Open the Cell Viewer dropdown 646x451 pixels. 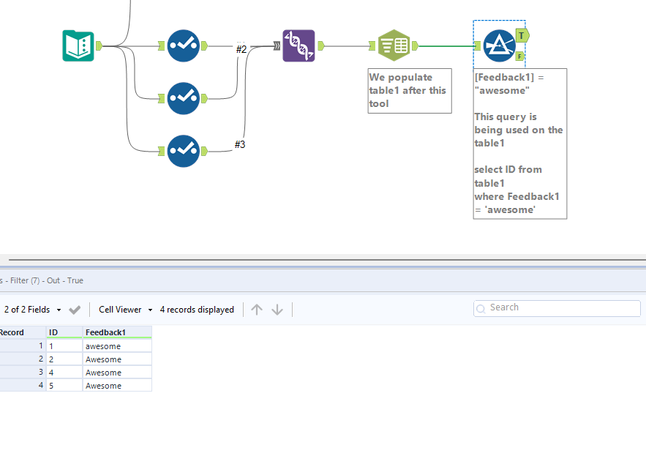(125, 310)
